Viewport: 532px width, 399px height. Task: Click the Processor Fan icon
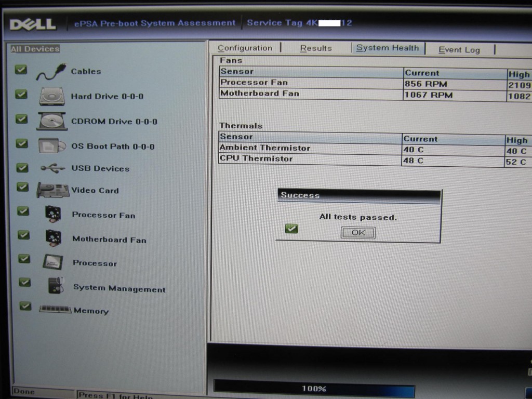[53, 214]
